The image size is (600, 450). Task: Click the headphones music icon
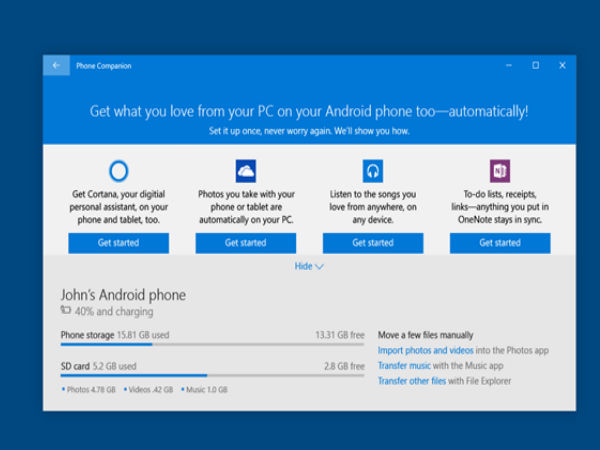pos(373,170)
